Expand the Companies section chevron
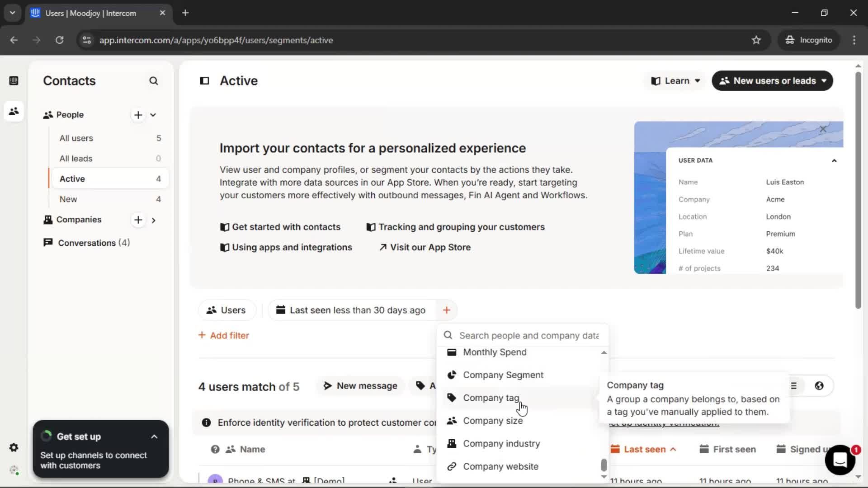 (154, 220)
